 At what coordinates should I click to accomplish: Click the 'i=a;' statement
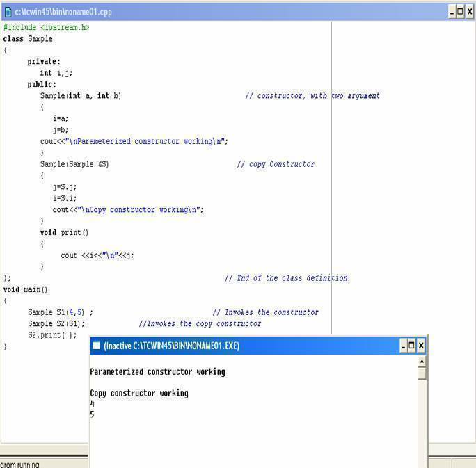coord(61,118)
